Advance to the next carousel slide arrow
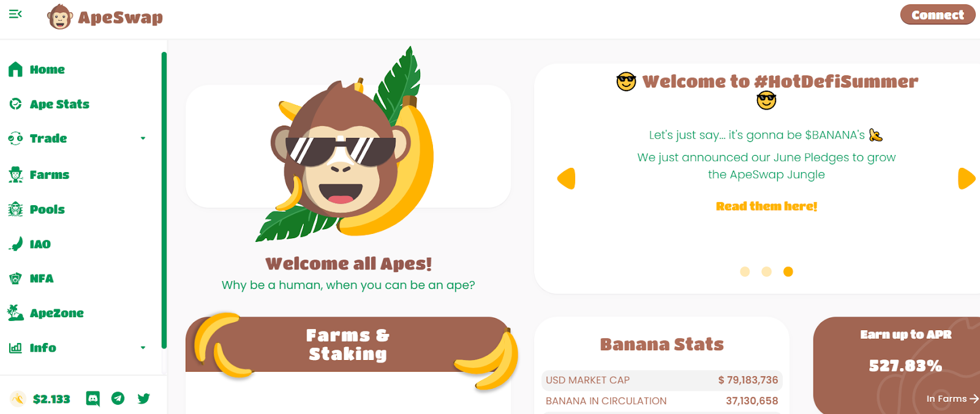The width and height of the screenshot is (980, 414). pyautogui.click(x=967, y=178)
